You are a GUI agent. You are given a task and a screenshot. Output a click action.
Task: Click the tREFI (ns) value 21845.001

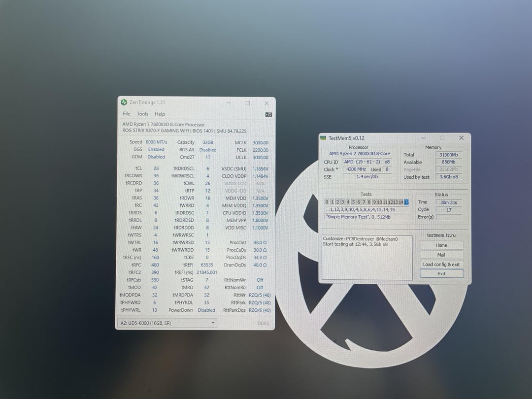click(x=206, y=272)
